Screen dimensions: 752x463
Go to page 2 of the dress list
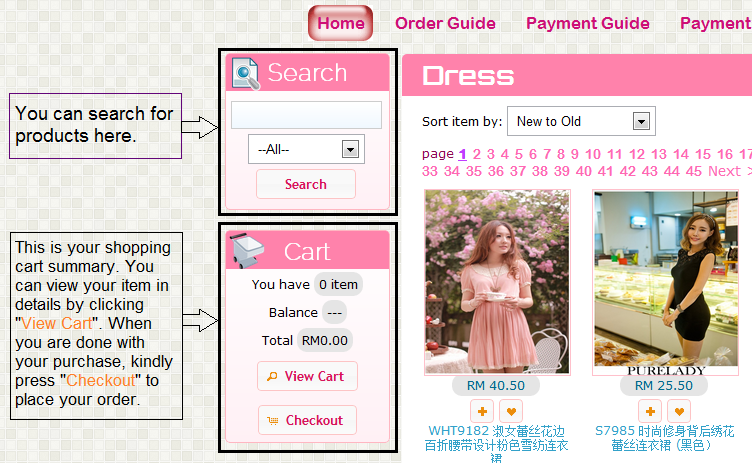tap(477, 154)
